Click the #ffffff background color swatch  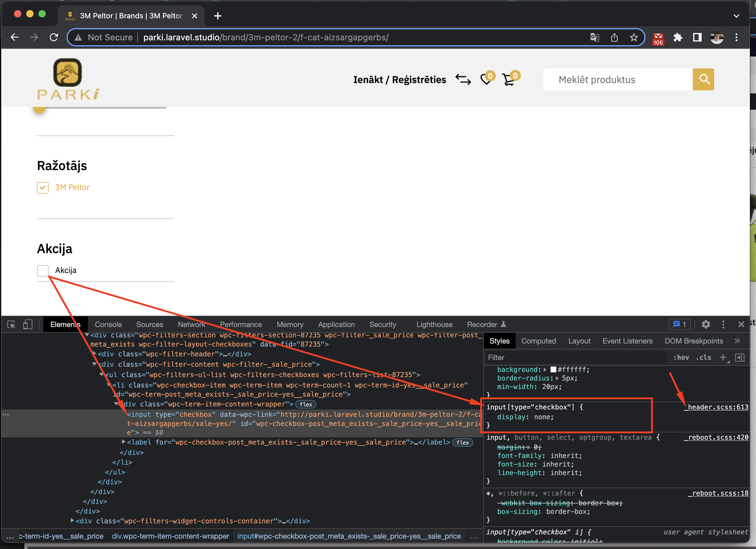click(553, 369)
